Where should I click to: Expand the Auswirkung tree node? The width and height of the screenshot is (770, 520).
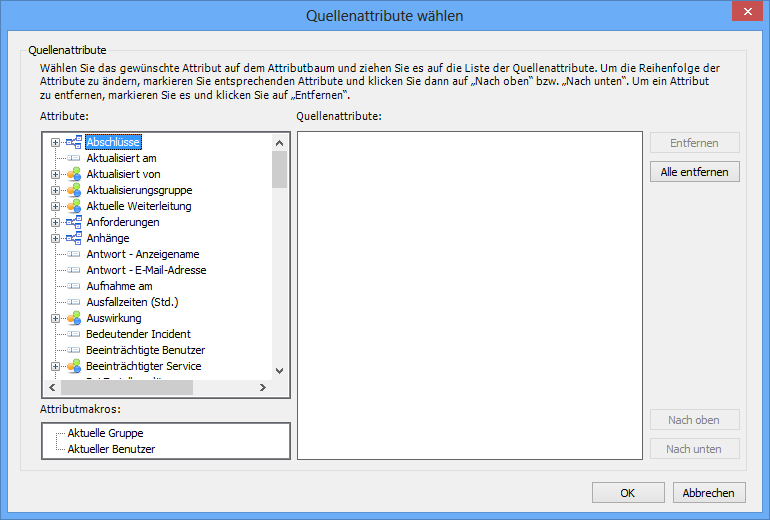(x=56, y=318)
